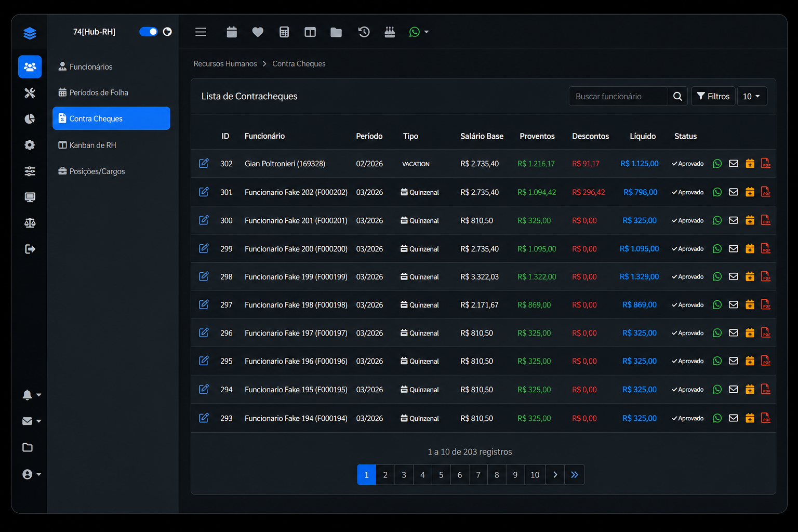Open Funcionários in the side menu
The image size is (798, 532).
pyautogui.click(x=111, y=66)
